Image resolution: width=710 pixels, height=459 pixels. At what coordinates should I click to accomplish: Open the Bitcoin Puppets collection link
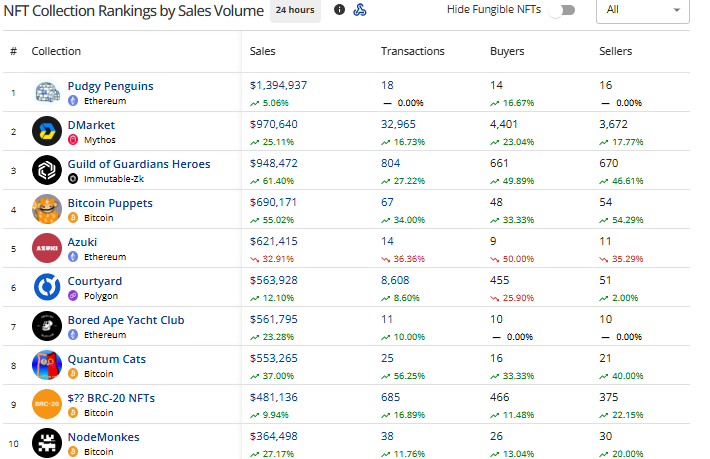tap(110, 203)
